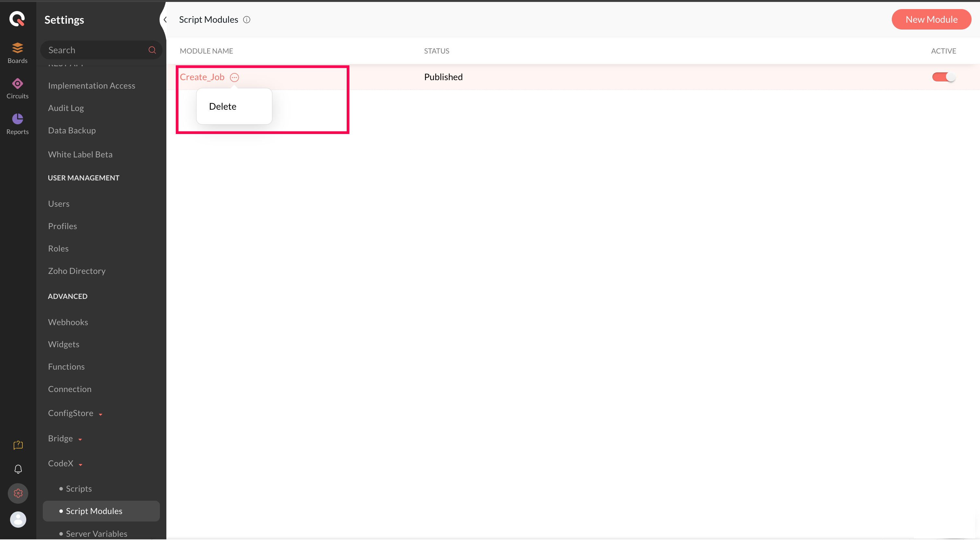Open the user profile avatar
Viewport: 980px width, 540px height.
tap(18, 520)
